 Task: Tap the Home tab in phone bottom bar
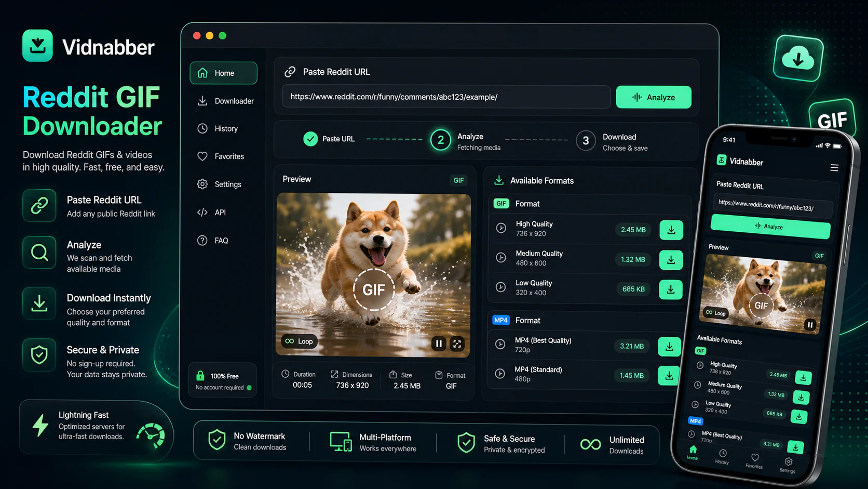693,453
